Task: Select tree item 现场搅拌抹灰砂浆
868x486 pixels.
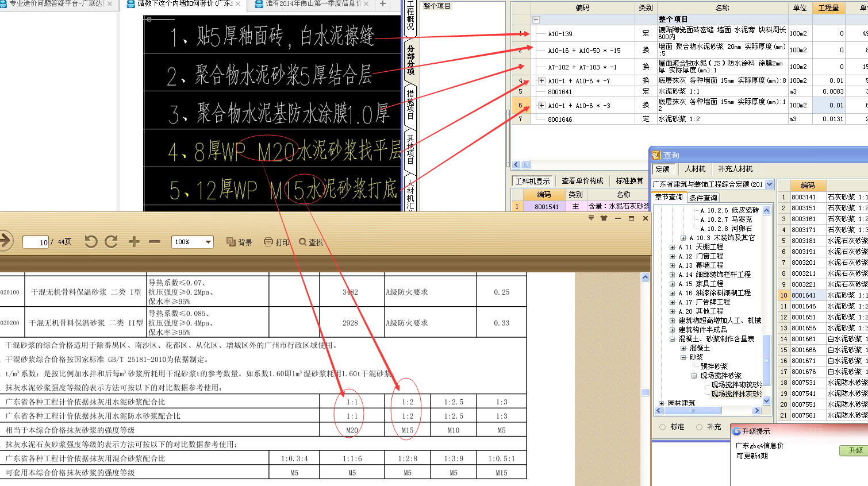Action: point(736,394)
